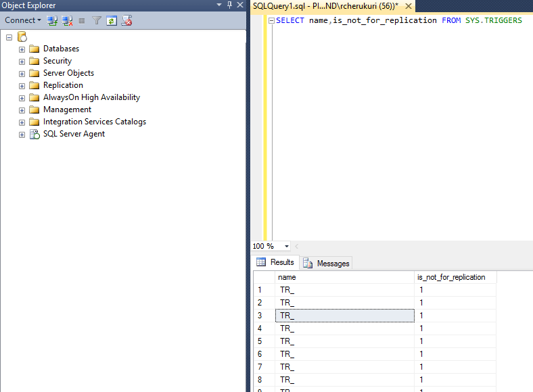This screenshot has width=533, height=392.
Task: Click the editor scroll-left arrow
Action: (296, 246)
